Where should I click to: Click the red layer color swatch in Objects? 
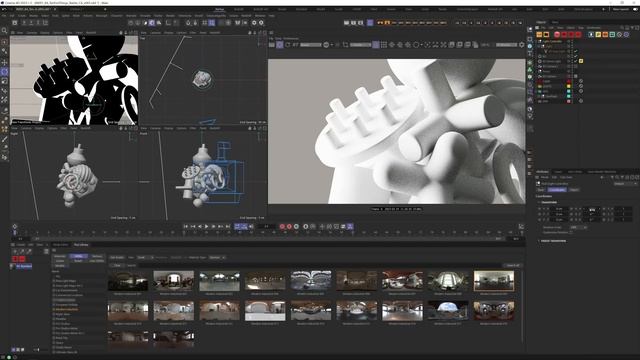569,81
